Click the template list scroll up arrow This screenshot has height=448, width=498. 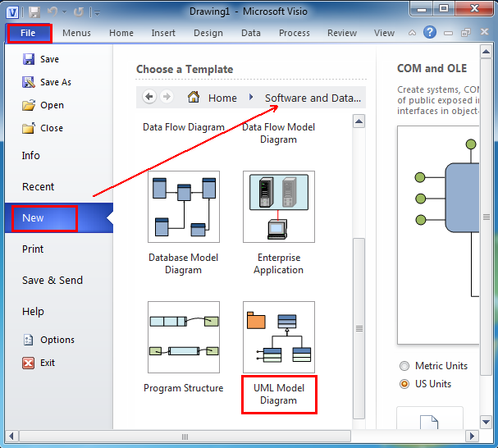[x=359, y=121]
